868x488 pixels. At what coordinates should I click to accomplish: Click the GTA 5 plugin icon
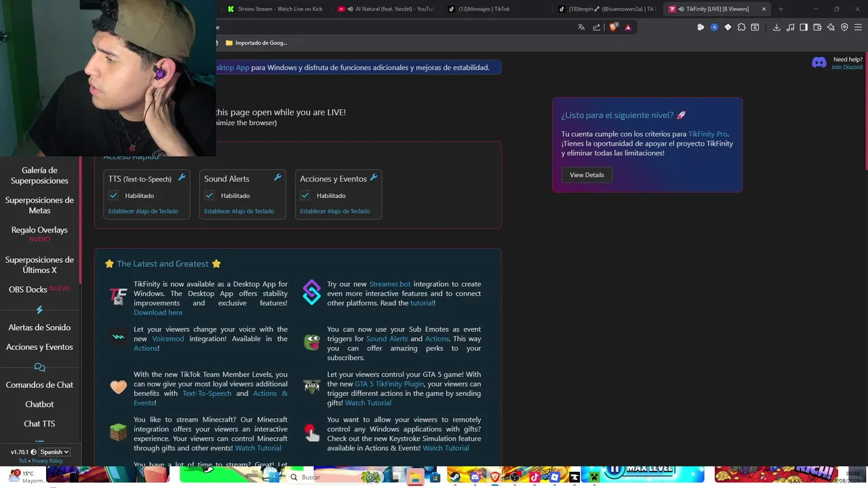[x=312, y=387]
